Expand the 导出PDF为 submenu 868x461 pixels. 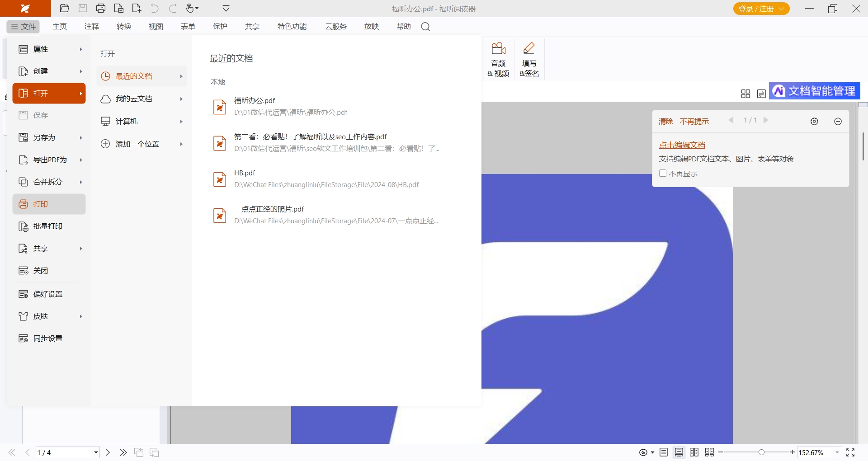click(49, 160)
